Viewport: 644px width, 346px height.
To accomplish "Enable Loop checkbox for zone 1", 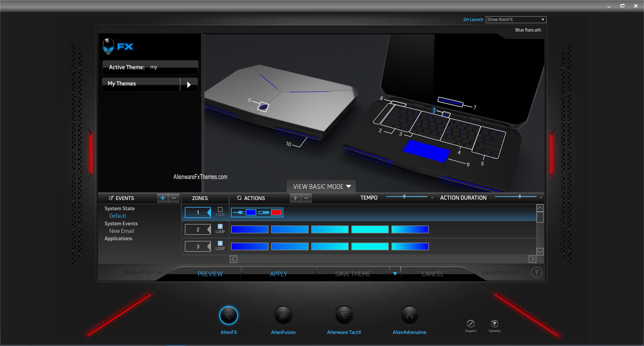I will [220, 209].
